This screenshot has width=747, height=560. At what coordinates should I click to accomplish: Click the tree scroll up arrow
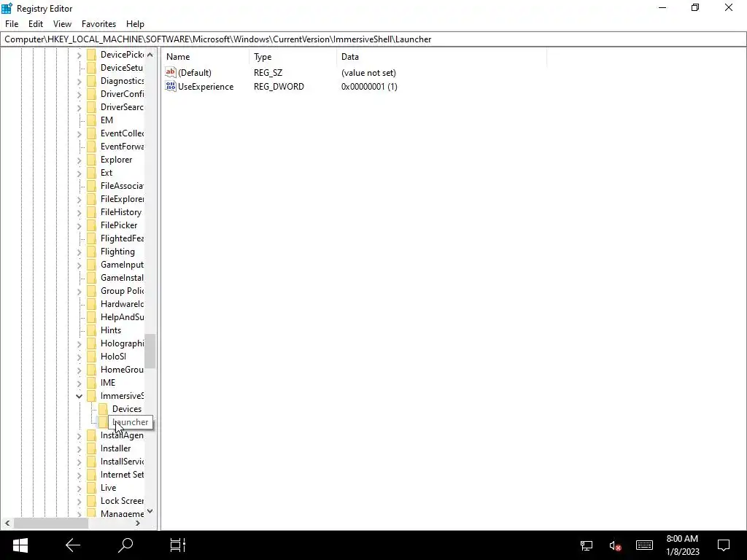(150, 55)
